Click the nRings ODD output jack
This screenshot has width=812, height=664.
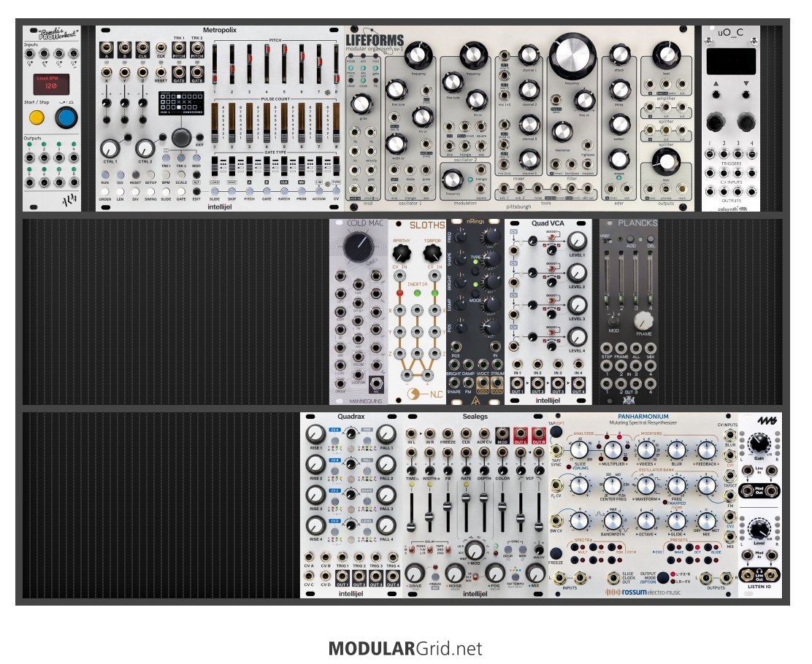click(483, 382)
